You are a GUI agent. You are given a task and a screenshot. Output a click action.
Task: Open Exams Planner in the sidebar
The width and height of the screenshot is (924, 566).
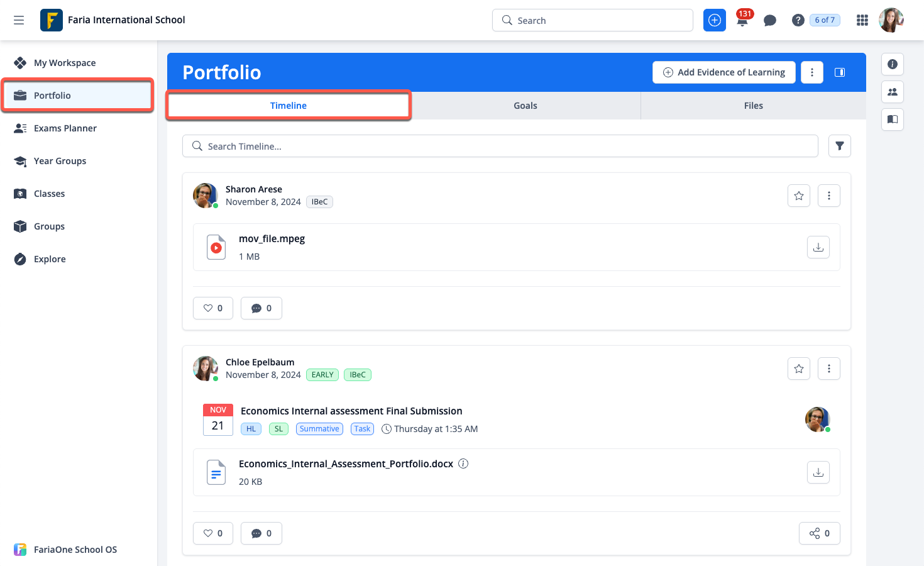click(65, 128)
